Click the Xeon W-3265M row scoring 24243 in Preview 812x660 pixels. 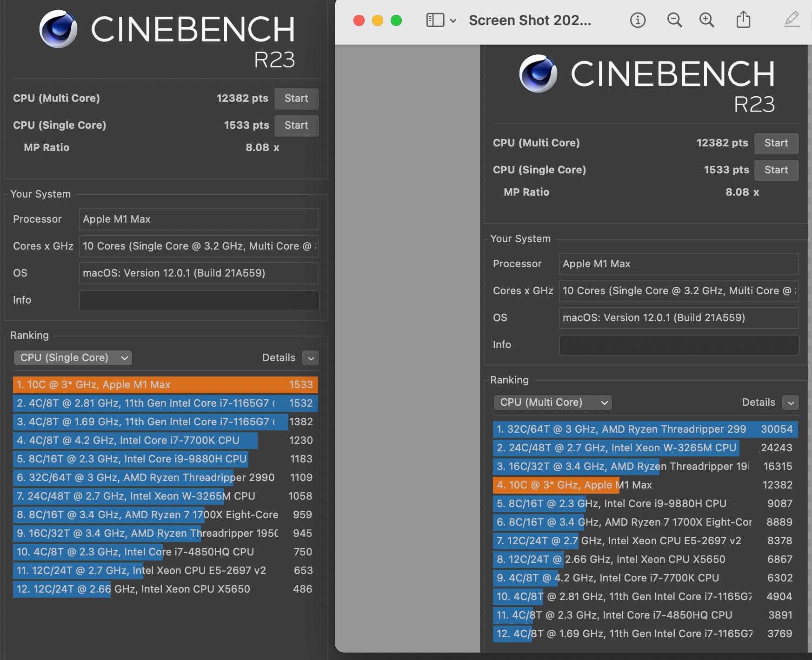tap(646, 448)
